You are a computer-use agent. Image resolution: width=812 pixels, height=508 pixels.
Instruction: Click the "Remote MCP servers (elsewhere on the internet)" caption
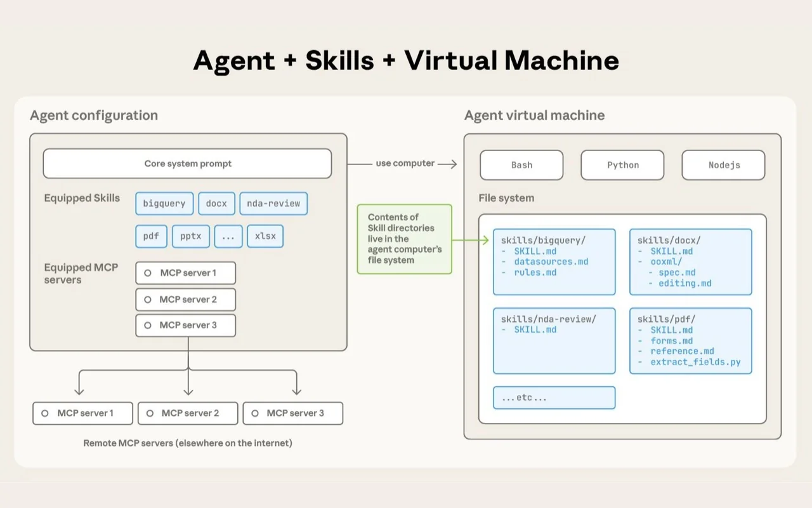(x=188, y=443)
